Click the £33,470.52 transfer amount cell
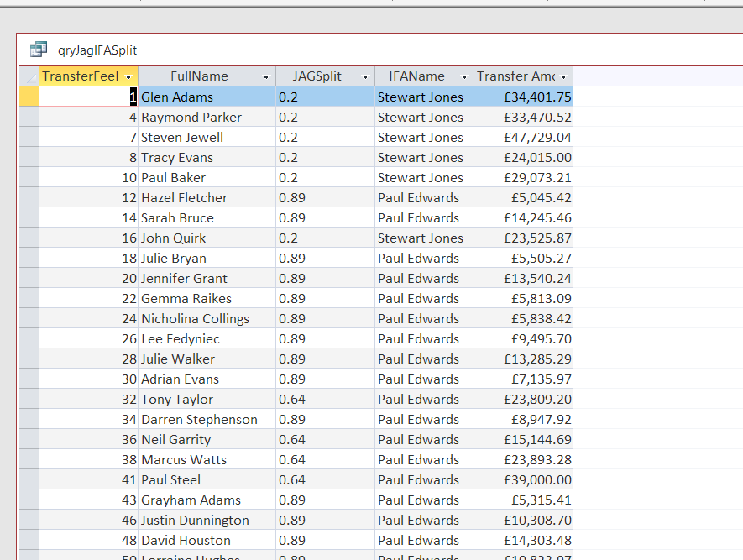This screenshot has height=560, width=743. click(x=524, y=117)
